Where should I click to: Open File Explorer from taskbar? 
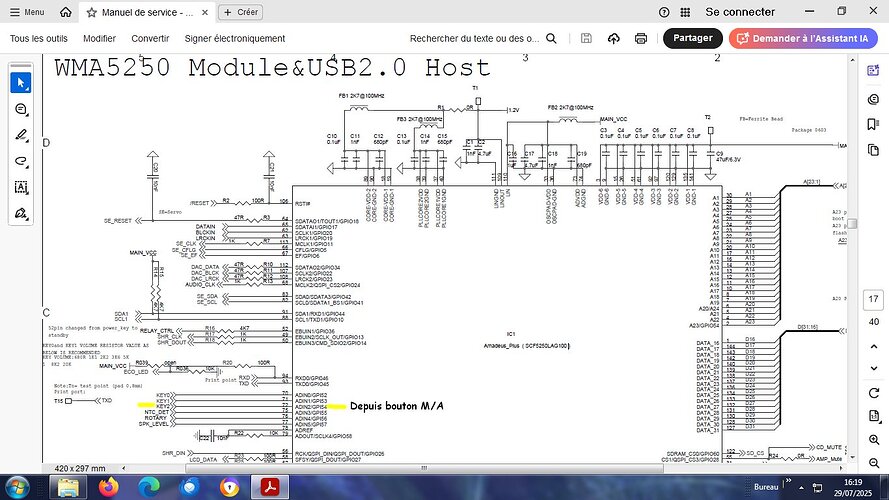[68, 487]
